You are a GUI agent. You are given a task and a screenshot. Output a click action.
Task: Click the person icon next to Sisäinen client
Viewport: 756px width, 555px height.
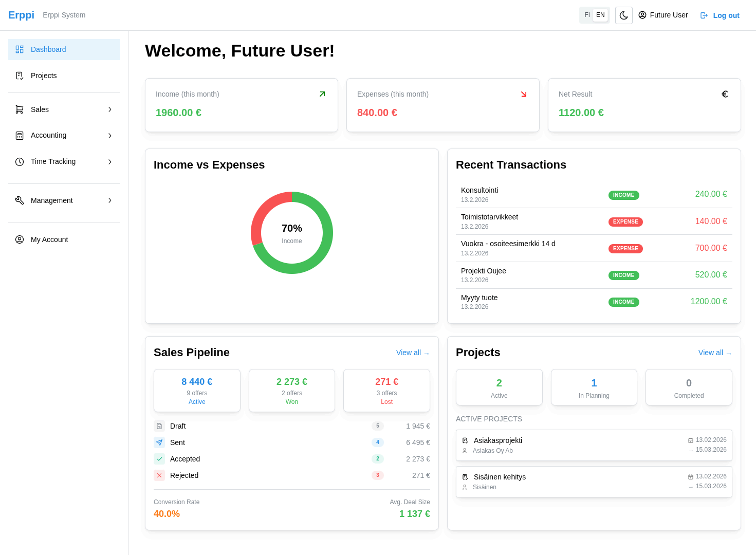pyautogui.click(x=465, y=487)
